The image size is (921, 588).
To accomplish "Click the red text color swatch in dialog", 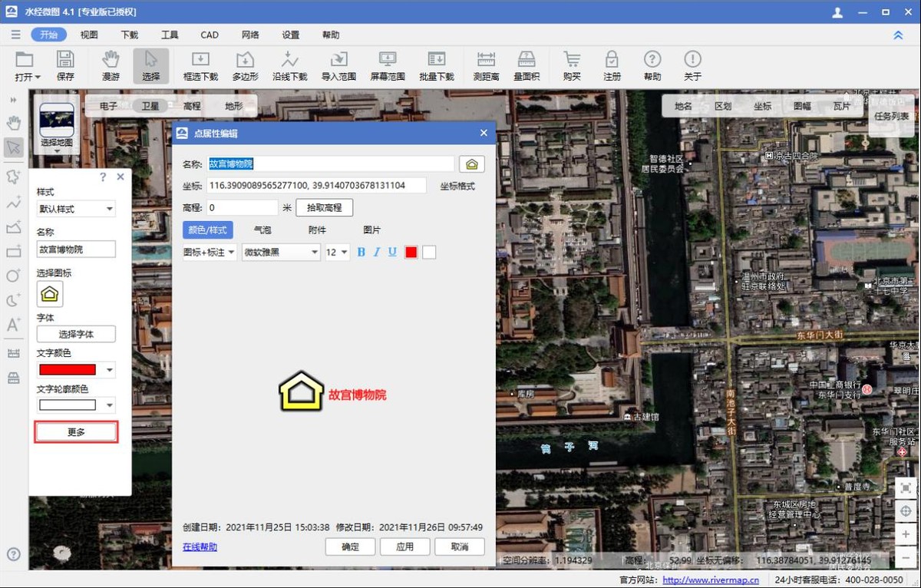I will pos(411,252).
